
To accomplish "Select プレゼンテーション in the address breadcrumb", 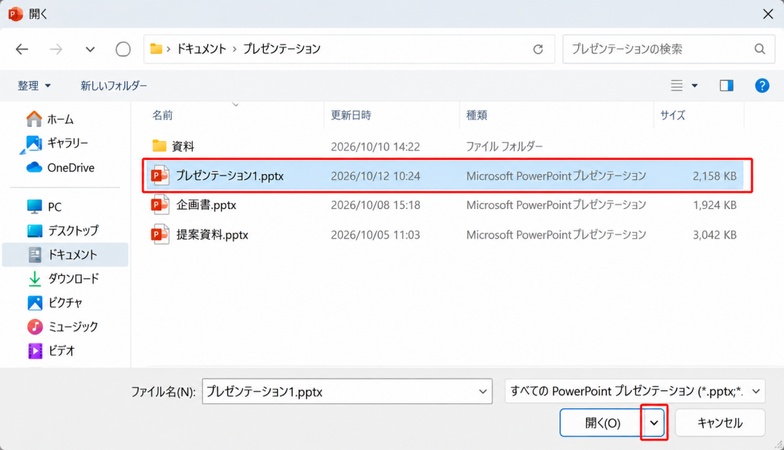I will tap(282, 48).
